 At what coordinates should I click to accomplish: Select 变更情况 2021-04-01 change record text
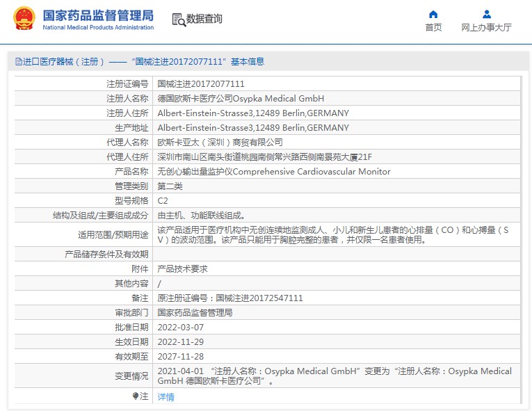coord(334,376)
